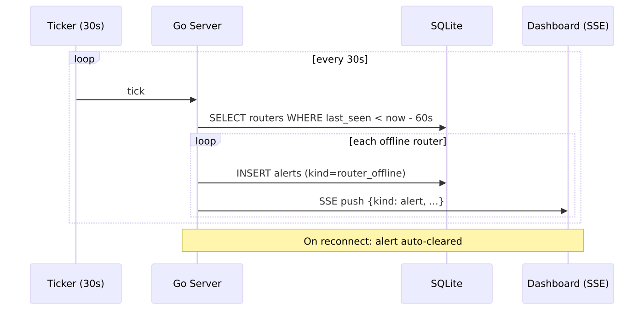Click the top Go Server participant box

[197, 26]
